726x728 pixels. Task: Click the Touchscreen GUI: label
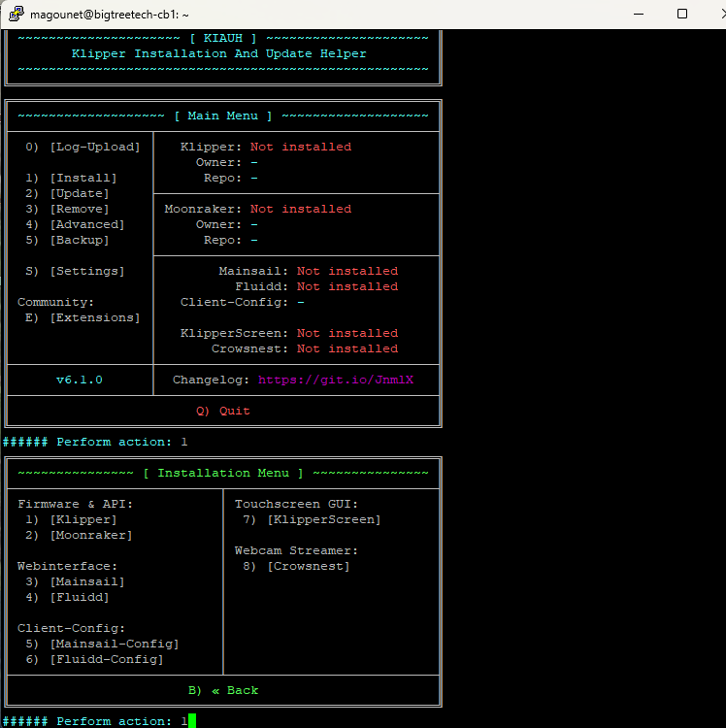[296, 504]
